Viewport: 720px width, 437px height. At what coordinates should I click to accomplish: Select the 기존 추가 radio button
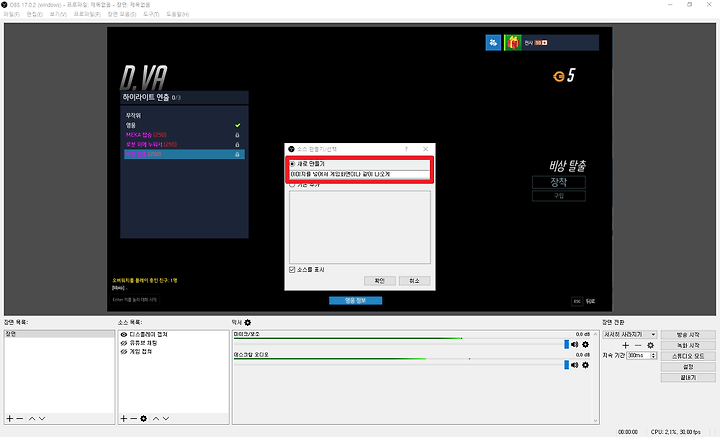(292, 185)
